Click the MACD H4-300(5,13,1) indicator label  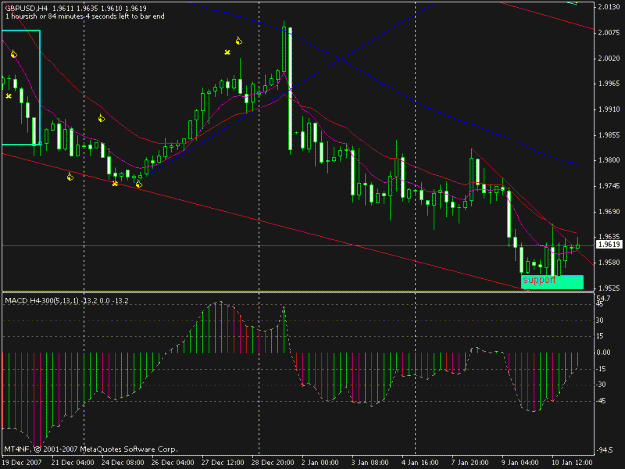tap(66, 301)
